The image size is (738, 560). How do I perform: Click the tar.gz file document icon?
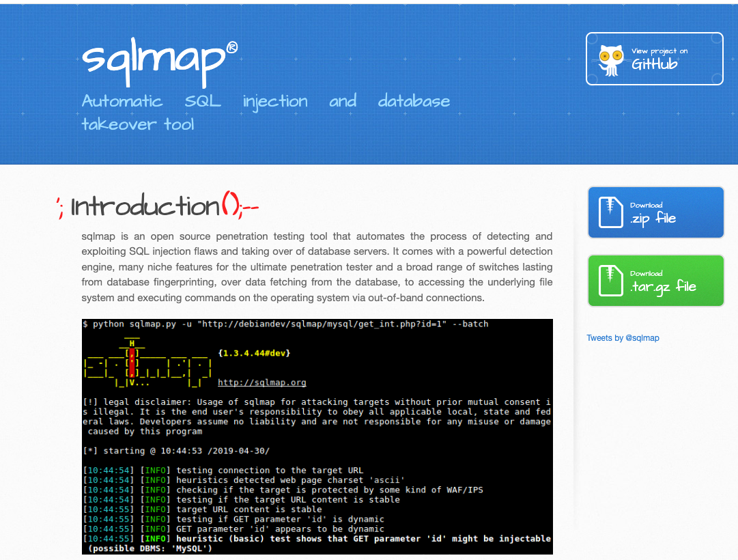point(610,281)
